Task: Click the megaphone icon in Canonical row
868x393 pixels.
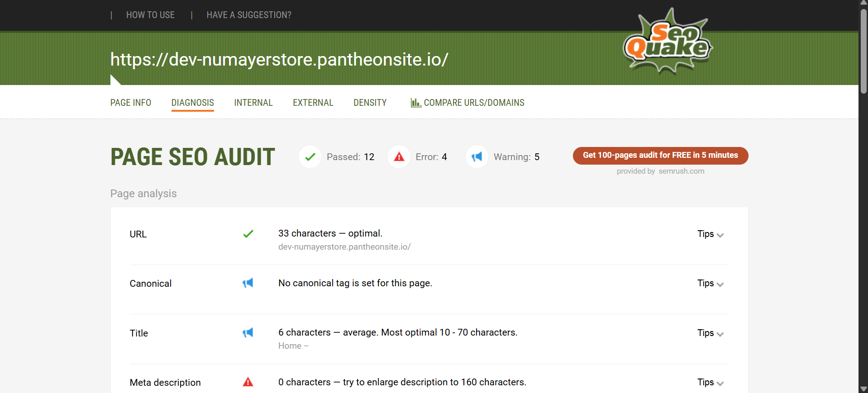Action: click(248, 283)
